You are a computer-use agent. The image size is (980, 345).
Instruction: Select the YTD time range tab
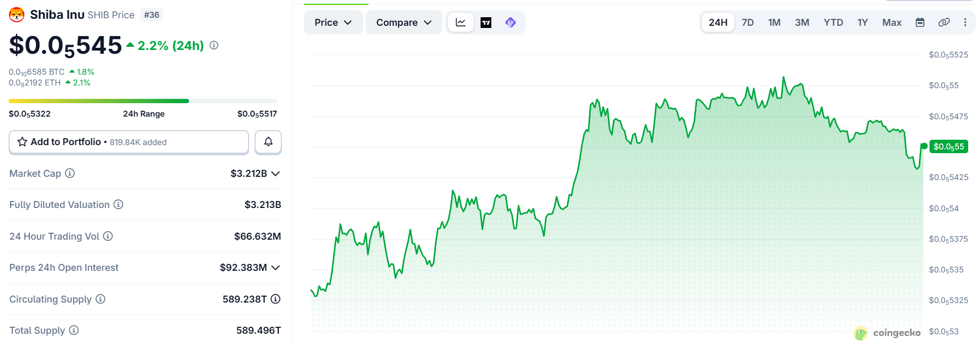pyautogui.click(x=833, y=23)
